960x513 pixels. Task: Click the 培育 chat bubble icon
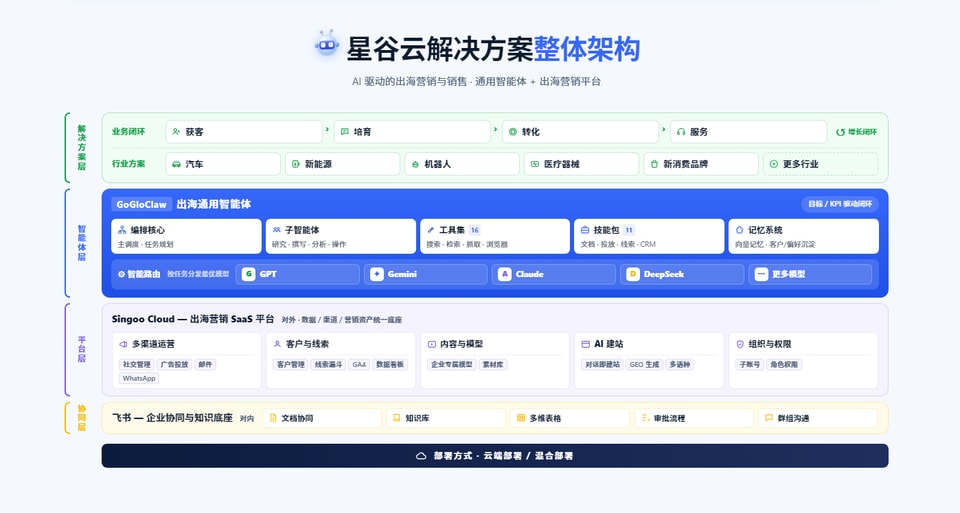pyautogui.click(x=345, y=132)
